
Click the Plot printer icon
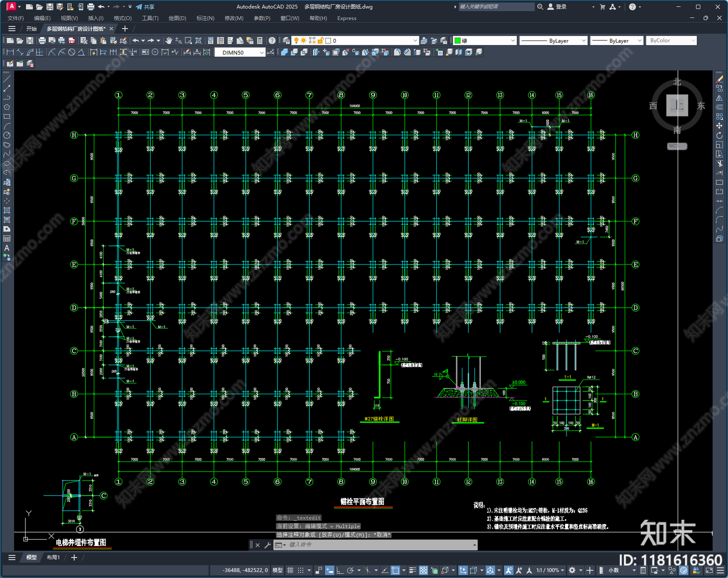[42, 41]
